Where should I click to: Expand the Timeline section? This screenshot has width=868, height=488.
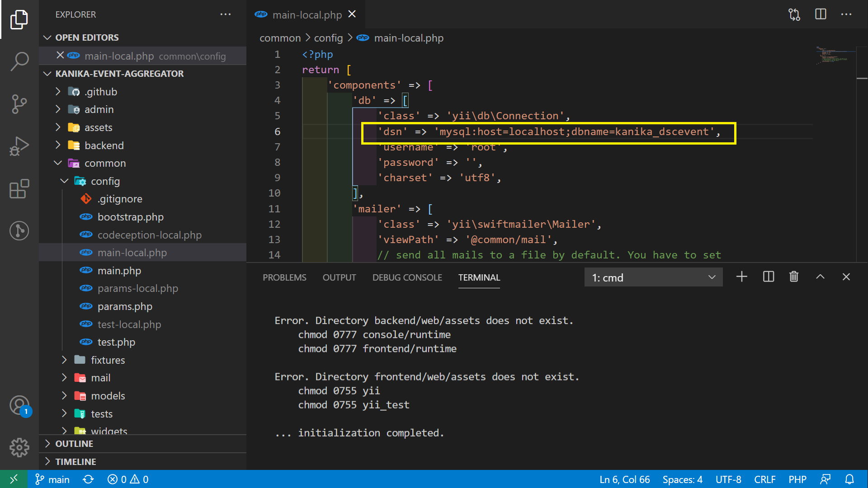click(x=142, y=462)
